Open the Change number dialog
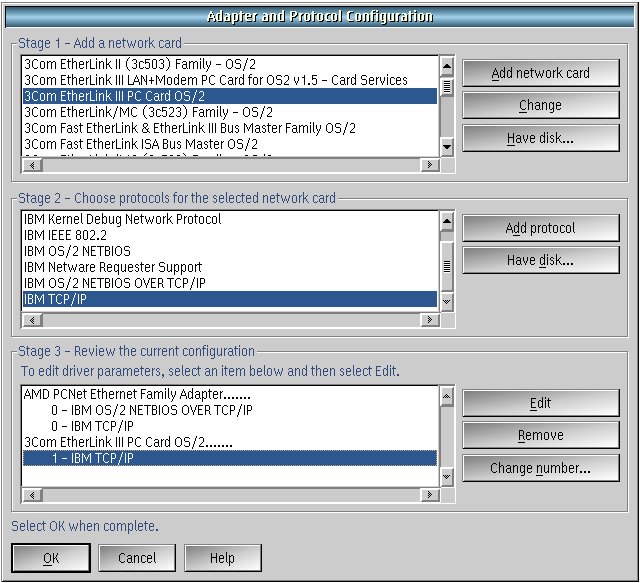The height and width of the screenshot is (583, 640). click(541, 468)
